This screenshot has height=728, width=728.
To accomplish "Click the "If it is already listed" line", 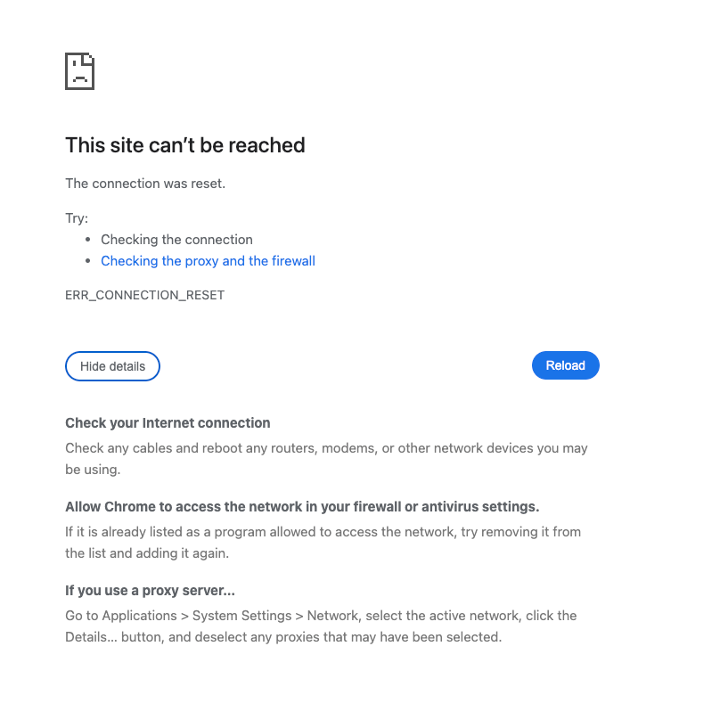I will pos(323,532).
